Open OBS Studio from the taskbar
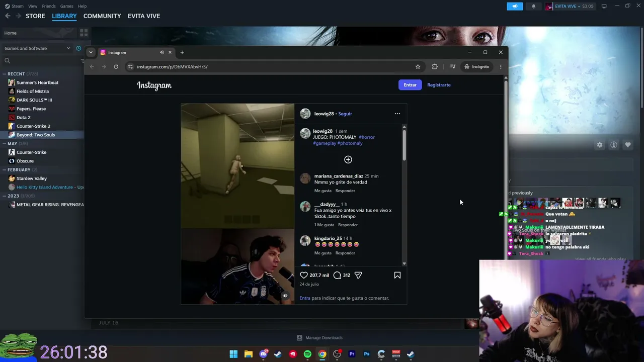Screen dimensions: 644x362 337,354
